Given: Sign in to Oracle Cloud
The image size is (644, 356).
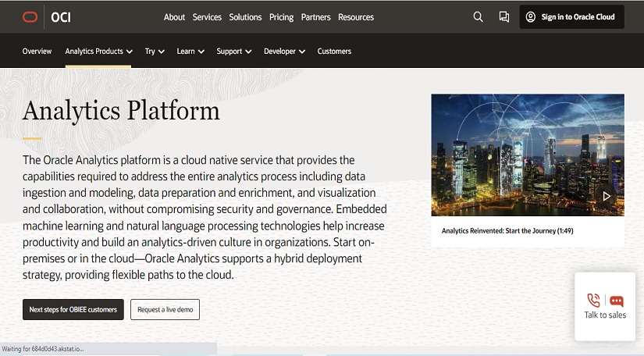Looking at the screenshot, I should (x=571, y=17).
